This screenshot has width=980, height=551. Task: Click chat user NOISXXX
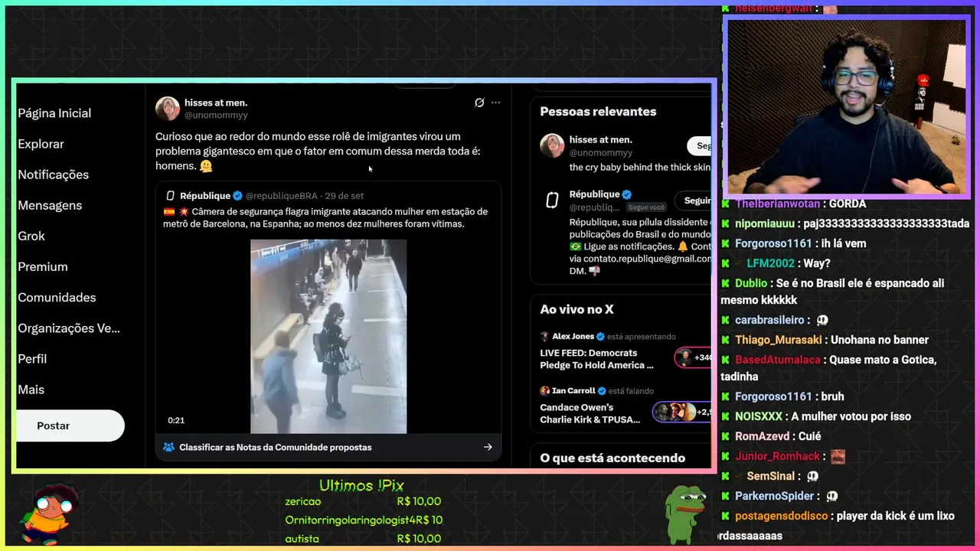click(x=759, y=416)
